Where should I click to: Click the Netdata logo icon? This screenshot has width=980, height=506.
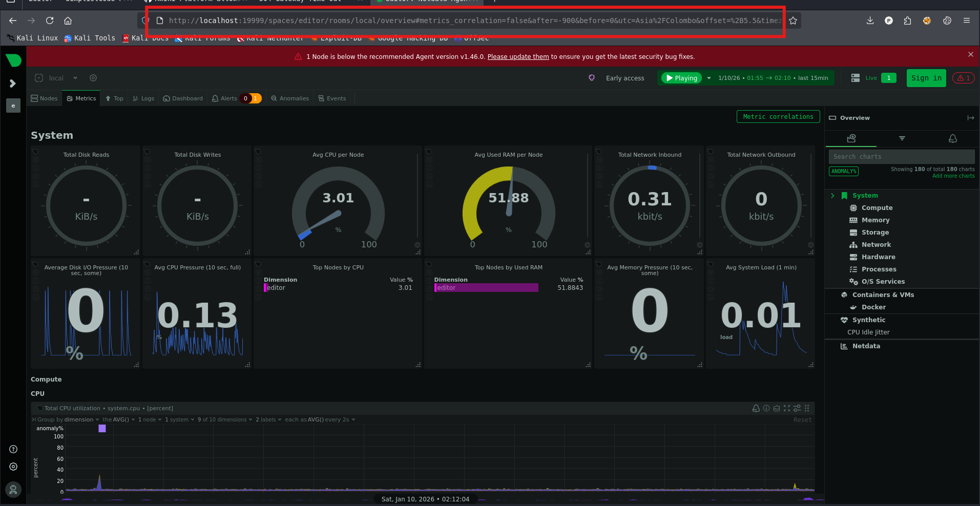click(x=13, y=60)
